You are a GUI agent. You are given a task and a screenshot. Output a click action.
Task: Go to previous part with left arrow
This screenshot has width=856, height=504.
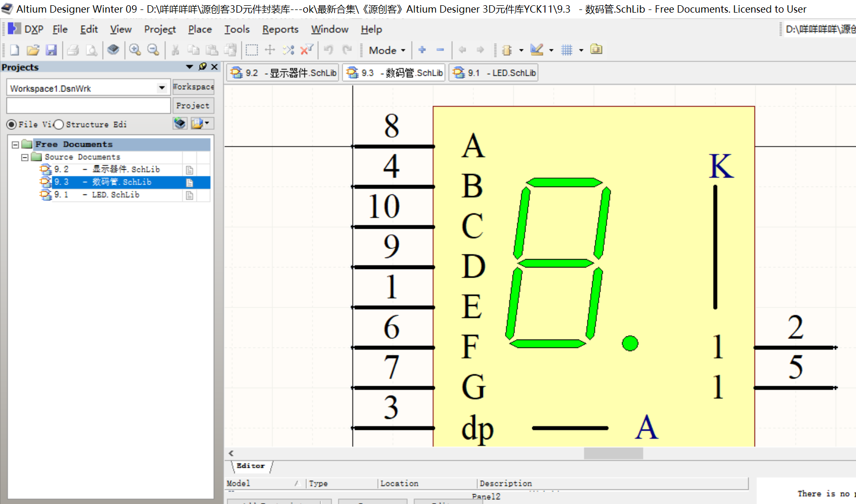pos(462,50)
